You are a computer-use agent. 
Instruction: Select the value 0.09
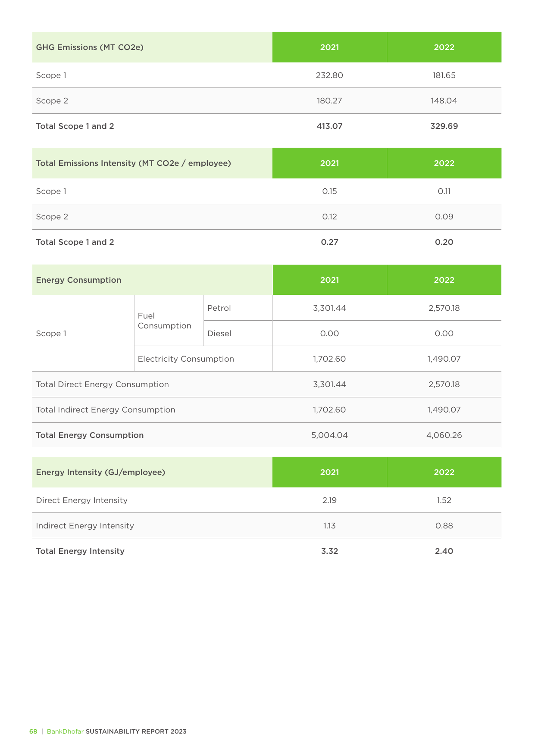[444, 217]
